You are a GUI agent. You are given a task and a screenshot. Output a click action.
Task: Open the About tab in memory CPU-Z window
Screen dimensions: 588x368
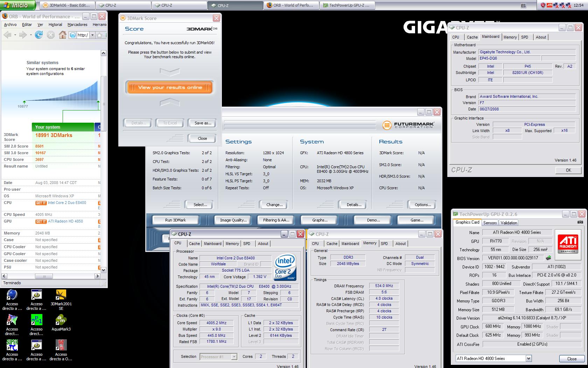(x=400, y=244)
